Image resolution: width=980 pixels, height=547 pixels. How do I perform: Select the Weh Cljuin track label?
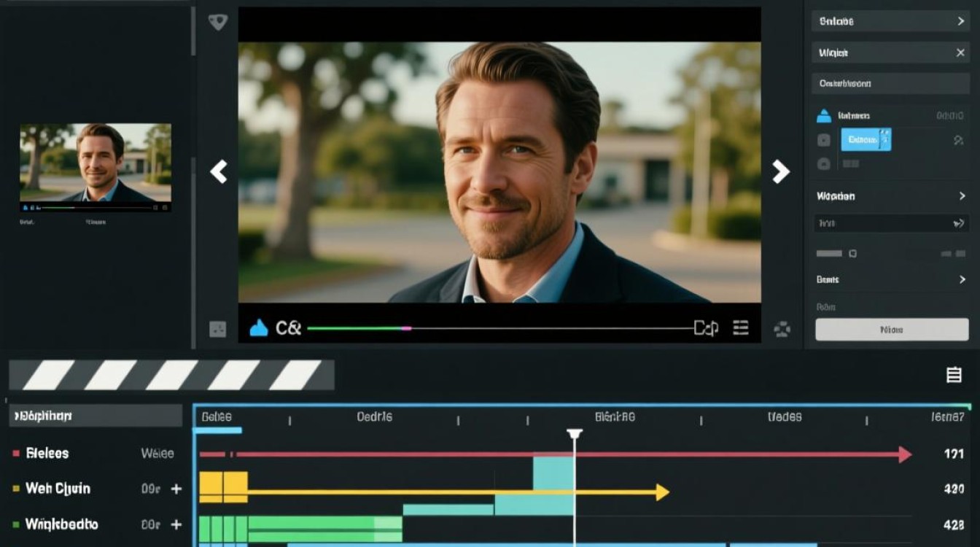click(58, 489)
